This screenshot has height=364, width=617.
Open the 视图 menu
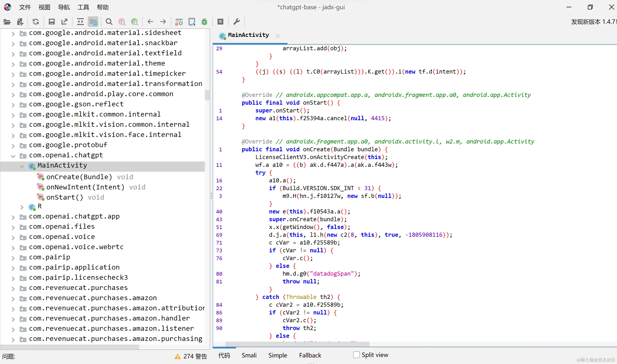click(x=44, y=7)
